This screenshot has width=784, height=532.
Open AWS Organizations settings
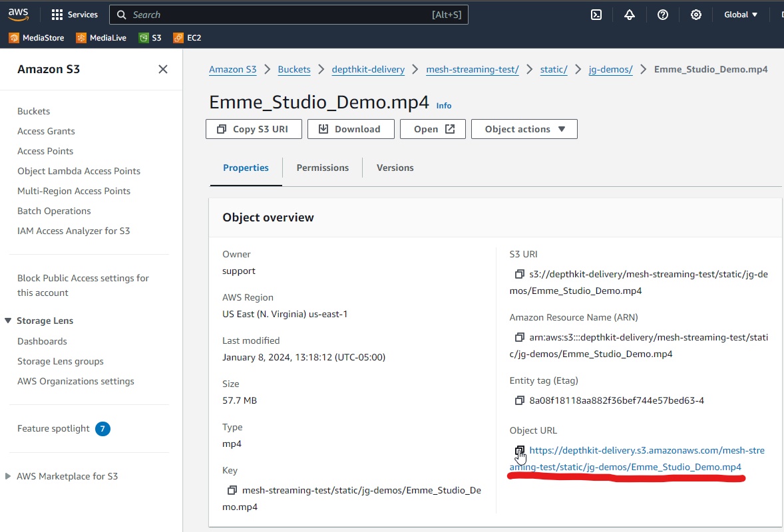coord(75,382)
